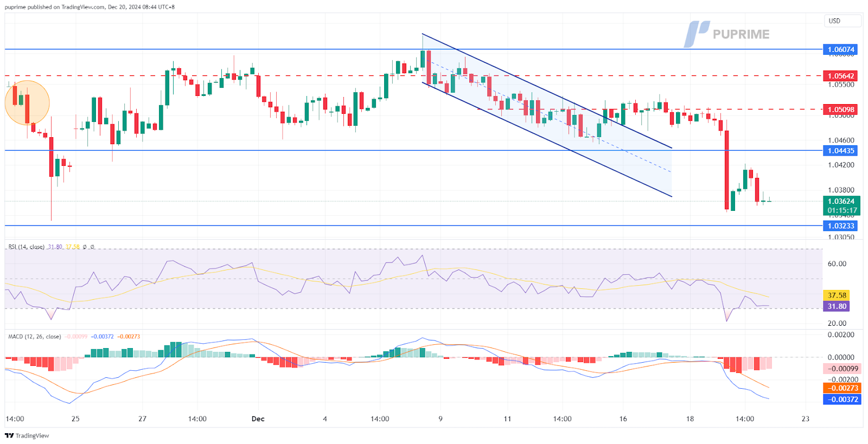This screenshot has width=868, height=444.
Task: Click the 4 date on time axis
Action: click(325, 419)
